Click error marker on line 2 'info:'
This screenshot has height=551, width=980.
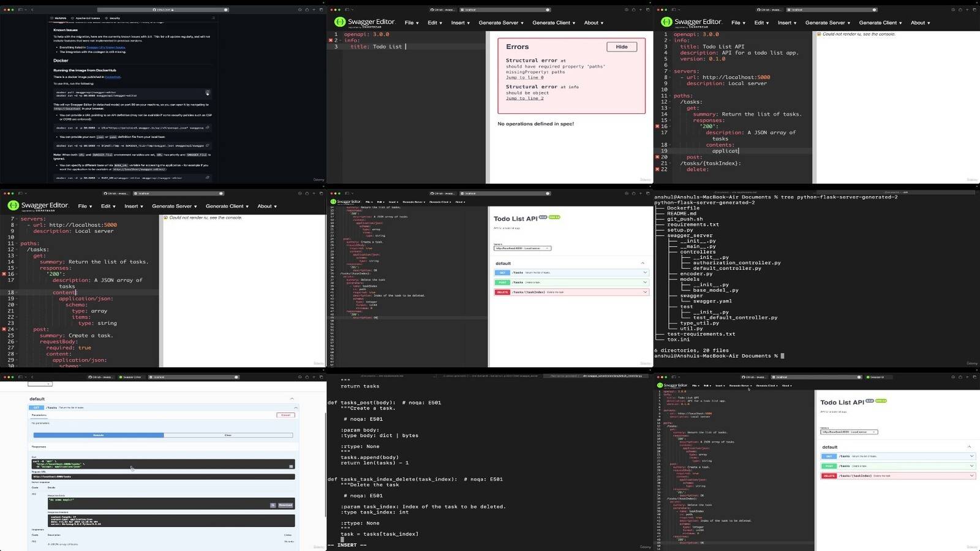coord(331,40)
